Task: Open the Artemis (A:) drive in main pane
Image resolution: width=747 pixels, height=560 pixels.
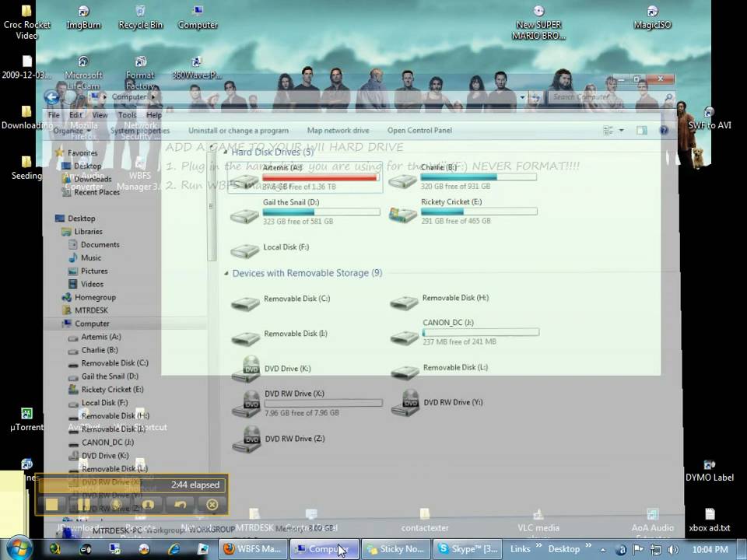Action: tap(305, 177)
